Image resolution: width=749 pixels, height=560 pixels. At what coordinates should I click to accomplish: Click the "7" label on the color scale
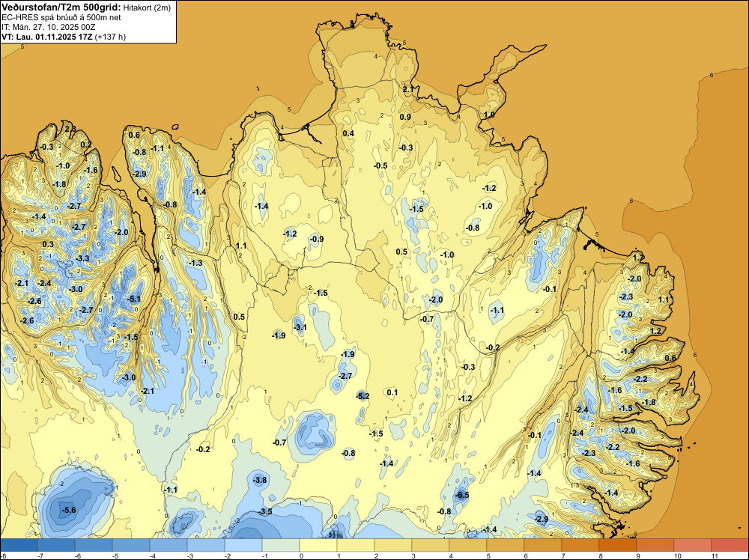563,556
